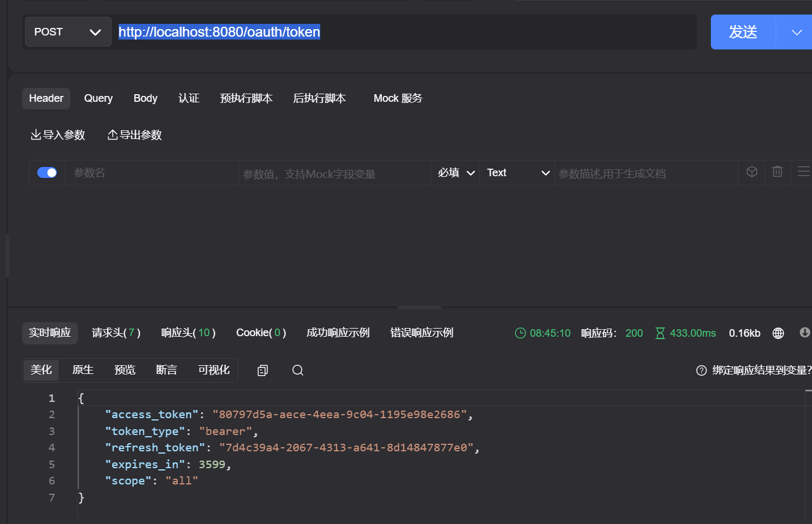The height and width of the screenshot is (524, 812).
Task: Select the 原生 raw view
Action: click(x=83, y=370)
